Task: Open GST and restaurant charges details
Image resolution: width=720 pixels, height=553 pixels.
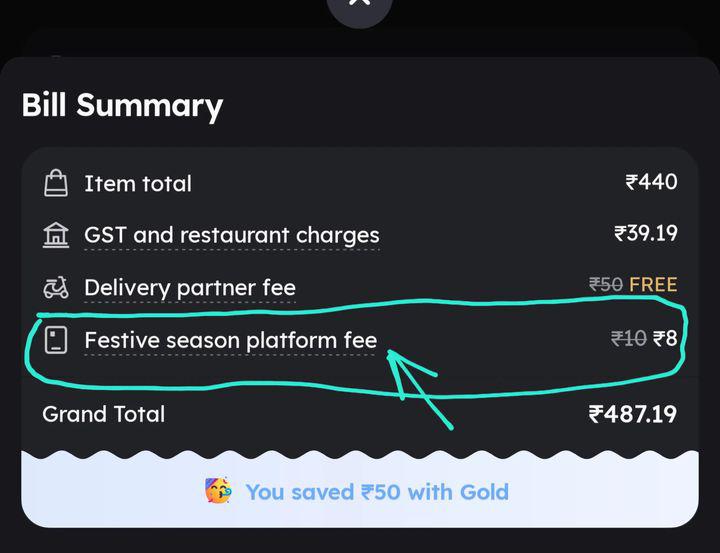Action: pos(231,235)
